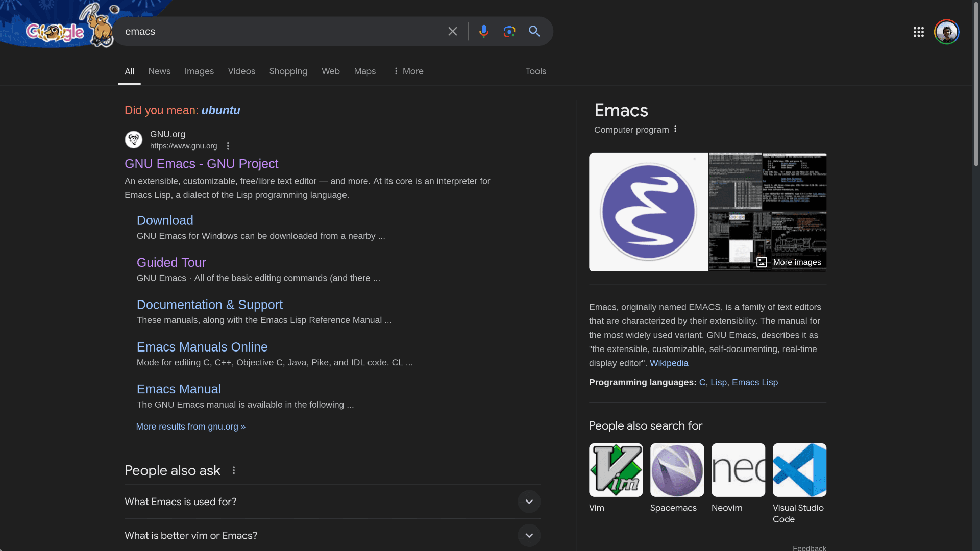
Task: Clear the search box with X icon
Action: (452, 32)
